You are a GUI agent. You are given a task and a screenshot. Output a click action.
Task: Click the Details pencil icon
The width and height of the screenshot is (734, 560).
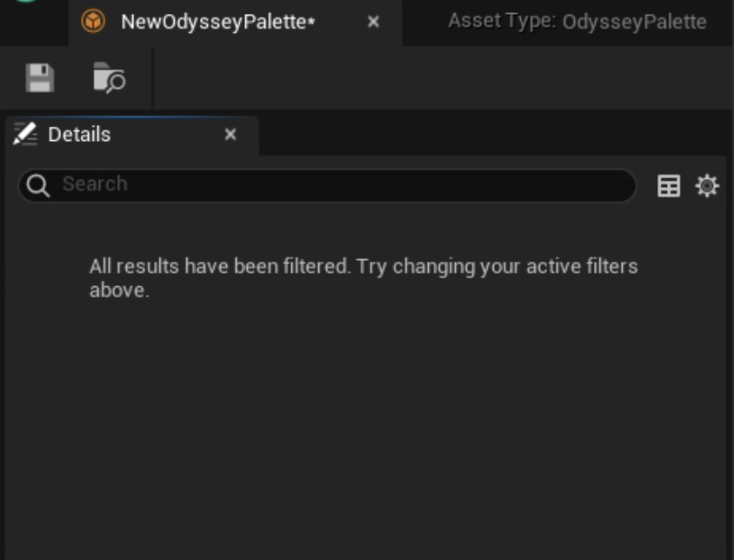coord(25,134)
